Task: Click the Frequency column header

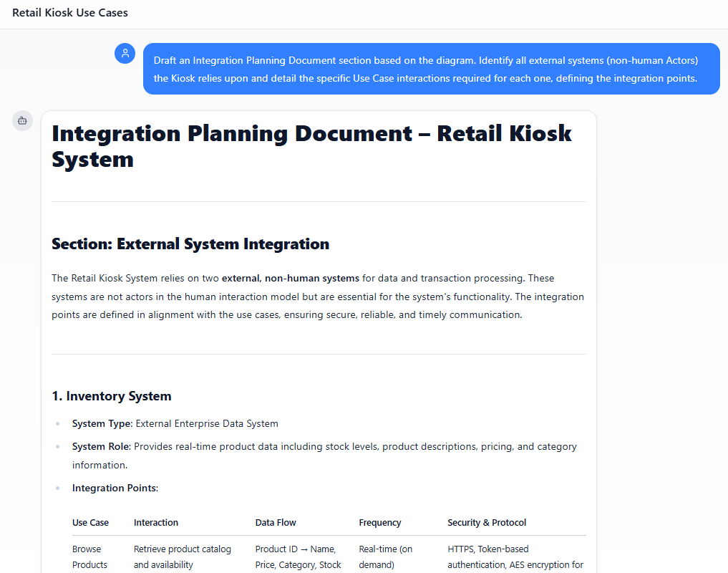Action: click(x=380, y=523)
